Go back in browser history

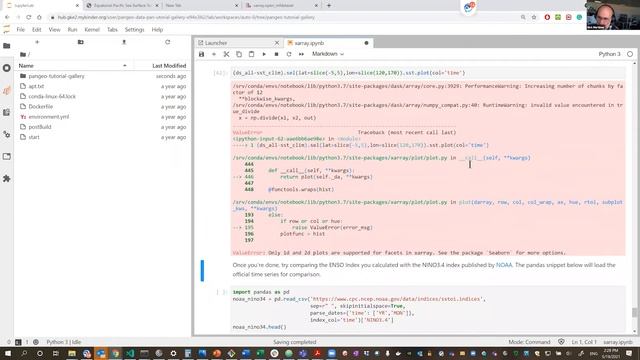7,17
